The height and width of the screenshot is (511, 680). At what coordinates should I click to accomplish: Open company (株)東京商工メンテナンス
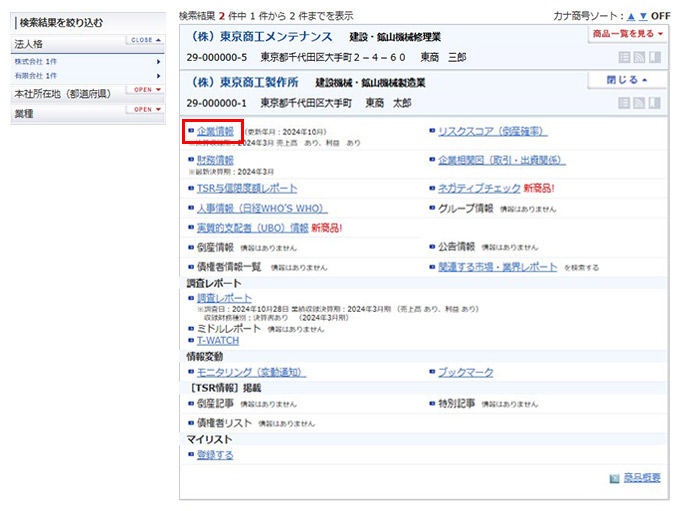(x=261, y=37)
